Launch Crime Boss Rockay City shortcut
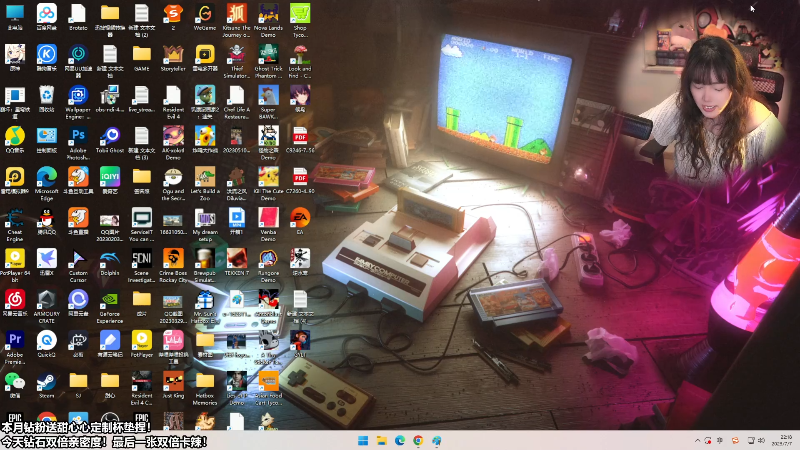800x450 pixels. pos(173,265)
